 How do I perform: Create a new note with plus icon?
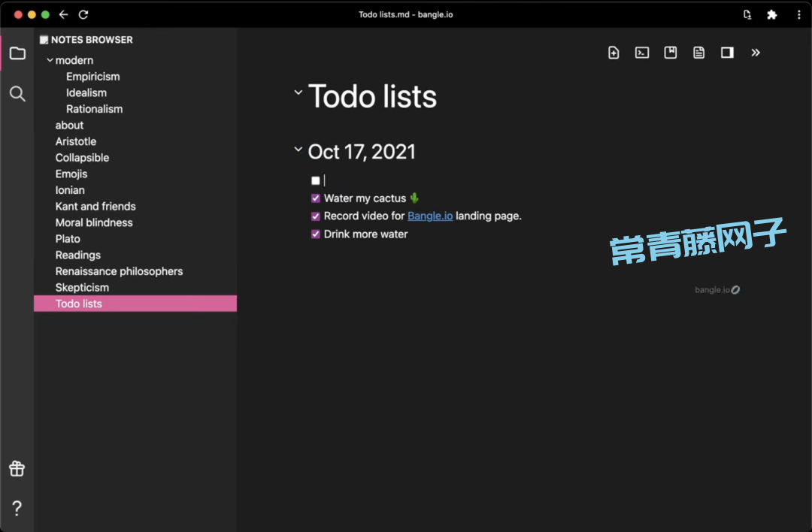click(x=614, y=53)
